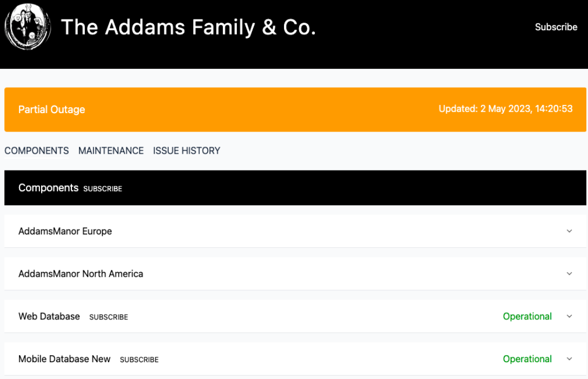Expand the AddamsManor Europe chevron
588x379 pixels.
pos(569,231)
